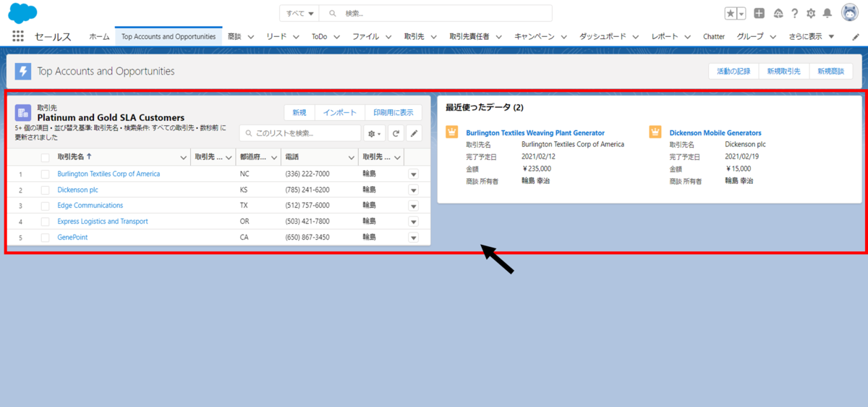Open the キャンペーン navigation tab

(535, 36)
